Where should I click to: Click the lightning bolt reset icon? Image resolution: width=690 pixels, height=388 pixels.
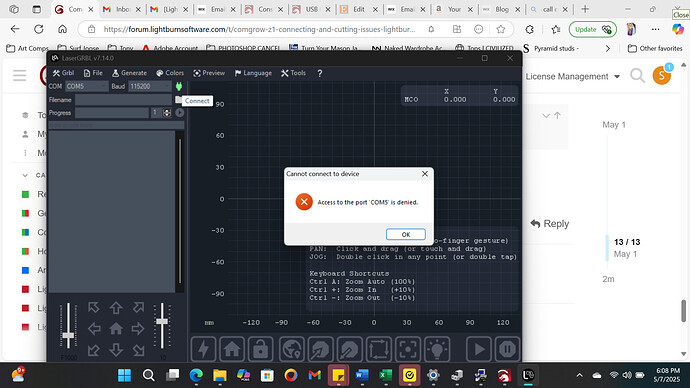pyautogui.click(x=203, y=349)
